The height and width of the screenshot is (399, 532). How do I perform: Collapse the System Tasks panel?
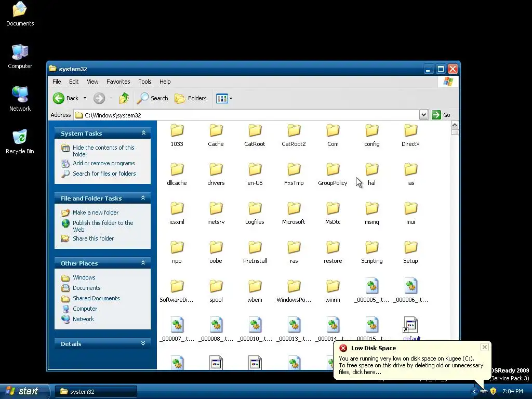[143, 133]
